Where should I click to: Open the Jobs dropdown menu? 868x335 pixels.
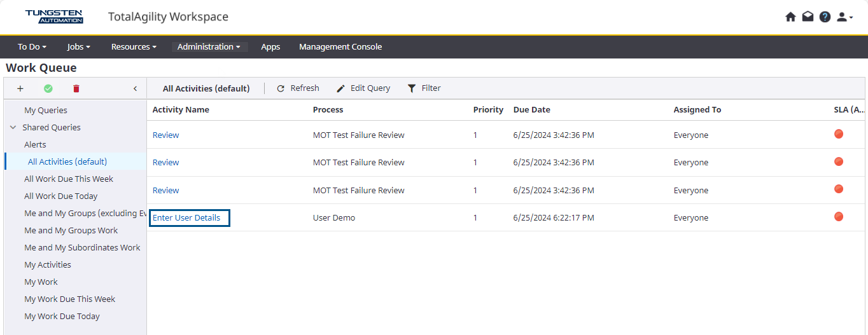tap(78, 46)
